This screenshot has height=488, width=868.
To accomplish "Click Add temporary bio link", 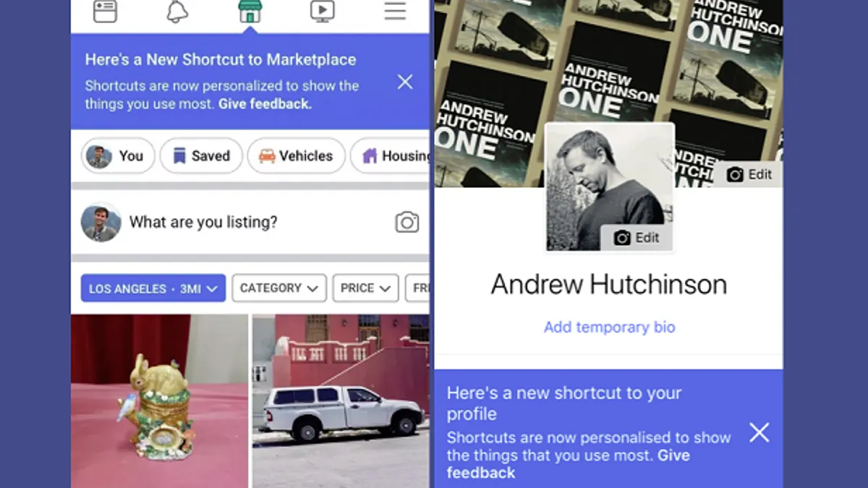I will (609, 327).
